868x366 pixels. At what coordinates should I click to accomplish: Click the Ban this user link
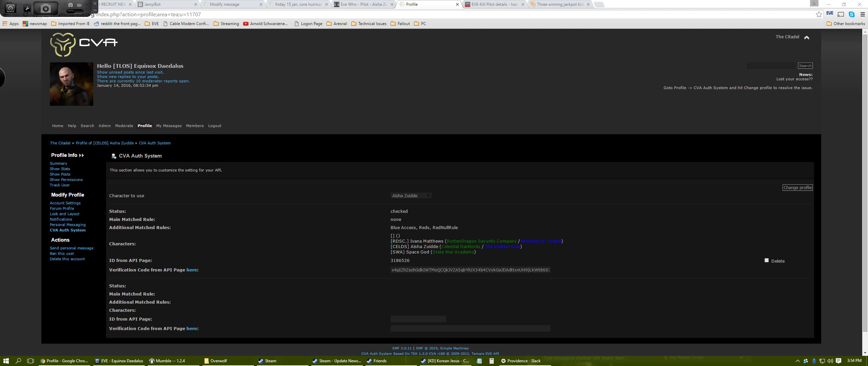(x=62, y=253)
